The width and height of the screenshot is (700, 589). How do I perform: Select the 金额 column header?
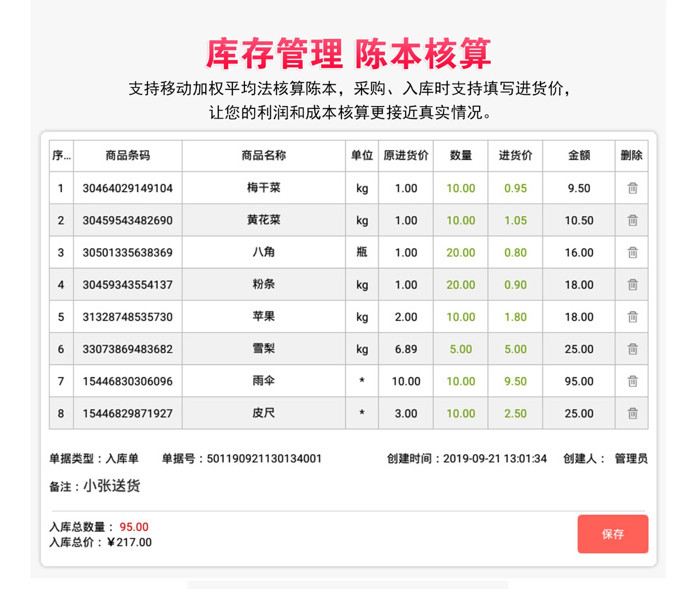coord(578,156)
